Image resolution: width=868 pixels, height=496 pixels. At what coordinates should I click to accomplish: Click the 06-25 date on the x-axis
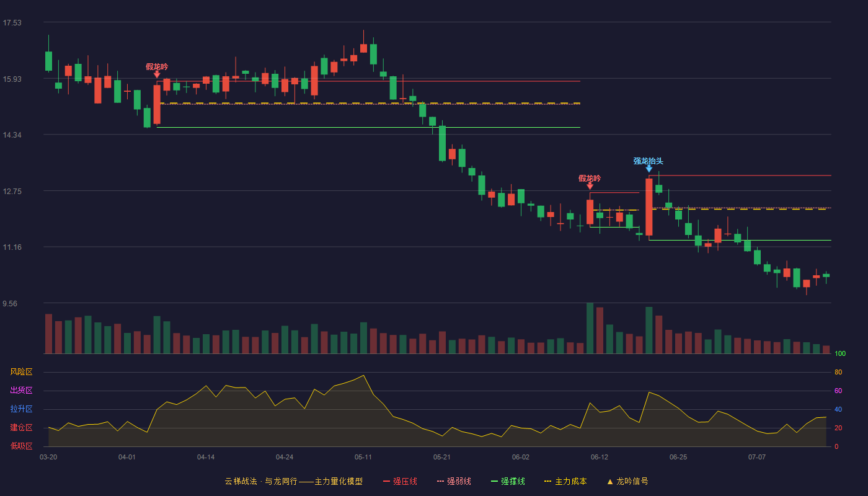coord(678,457)
